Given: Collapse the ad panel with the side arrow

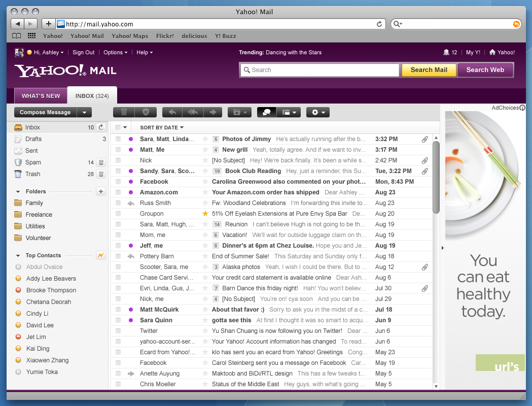Looking at the screenshot, I should 442,248.
